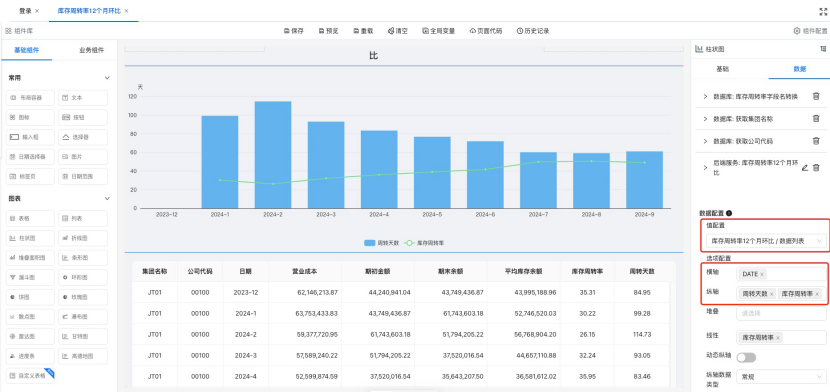Image resolution: width=830 pixels, height=392 pixels.
Task: Open the 登录 page tab
Action: 25,11
